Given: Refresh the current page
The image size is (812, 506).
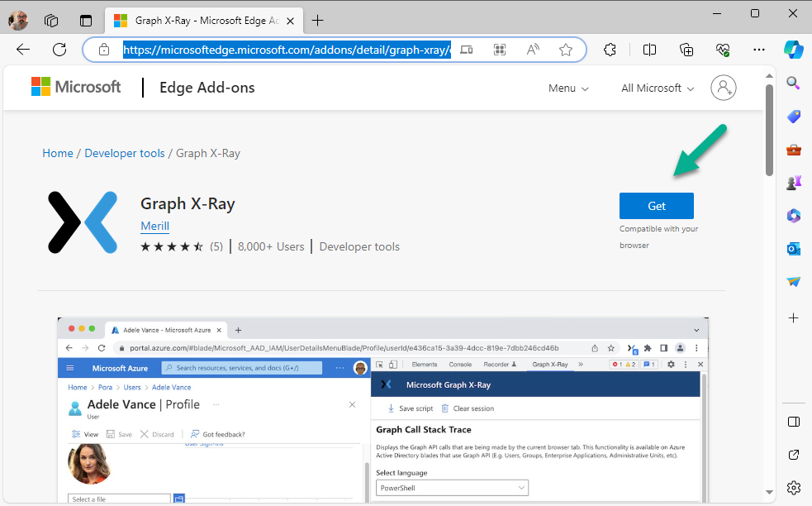Looking at the screenshot, I should [59, 50].
